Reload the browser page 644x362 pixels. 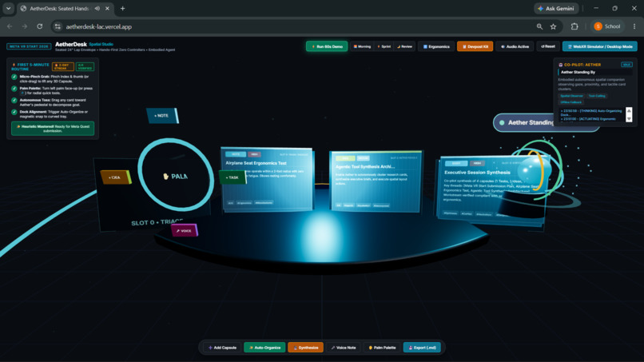point(39,26)
